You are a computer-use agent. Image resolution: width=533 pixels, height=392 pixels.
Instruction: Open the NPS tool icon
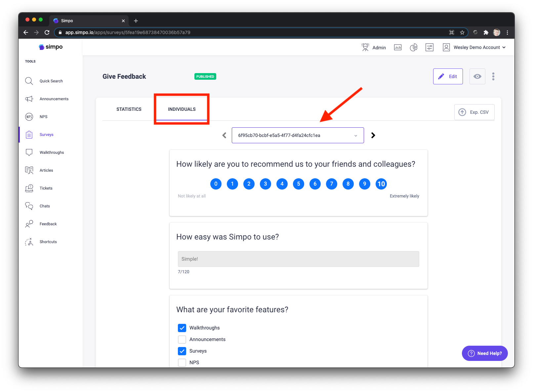click(x=29, y=117)
